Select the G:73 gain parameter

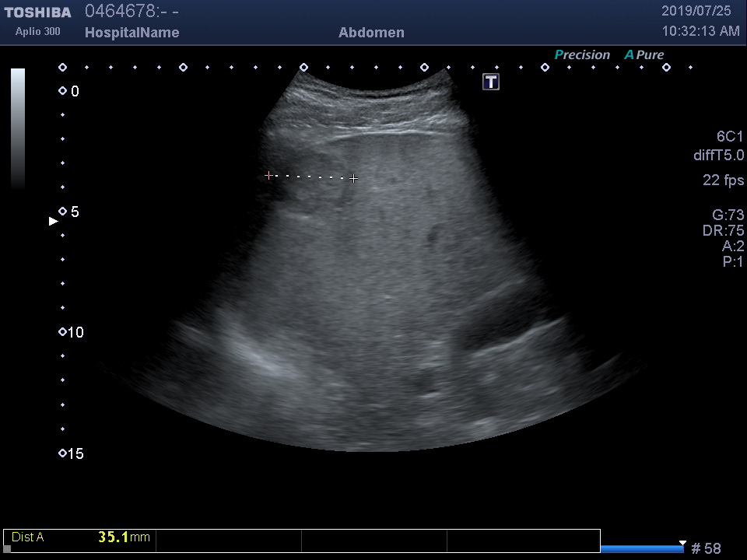pyautogui.click(x=728, y=215)
